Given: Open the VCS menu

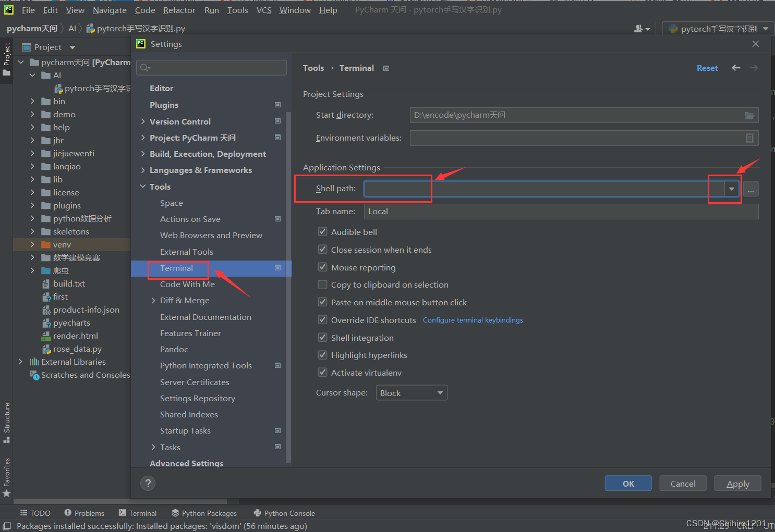Looking at the screenshot, I should pos(264,10).
